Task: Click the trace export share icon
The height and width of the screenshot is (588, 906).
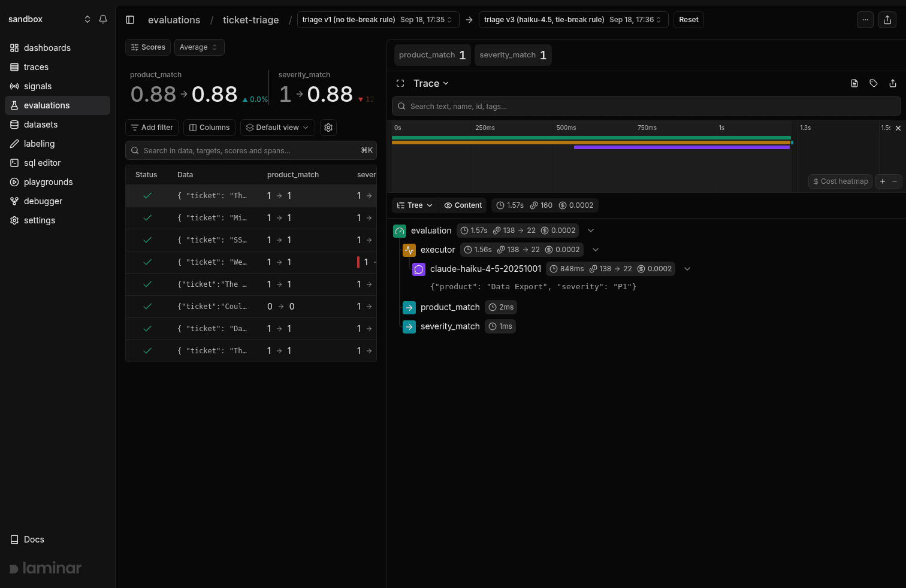Action: pyautogui.click(x=893, y=83)
